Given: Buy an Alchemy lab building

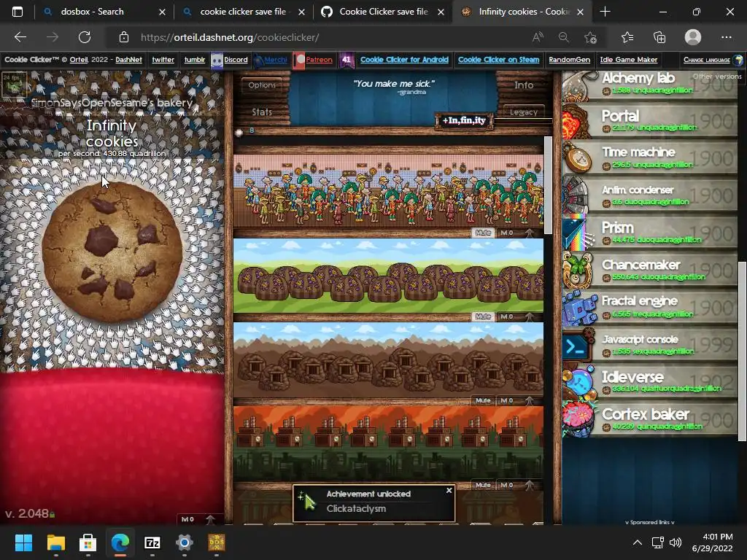Looking at the screenshot, I should coord(650,85).
